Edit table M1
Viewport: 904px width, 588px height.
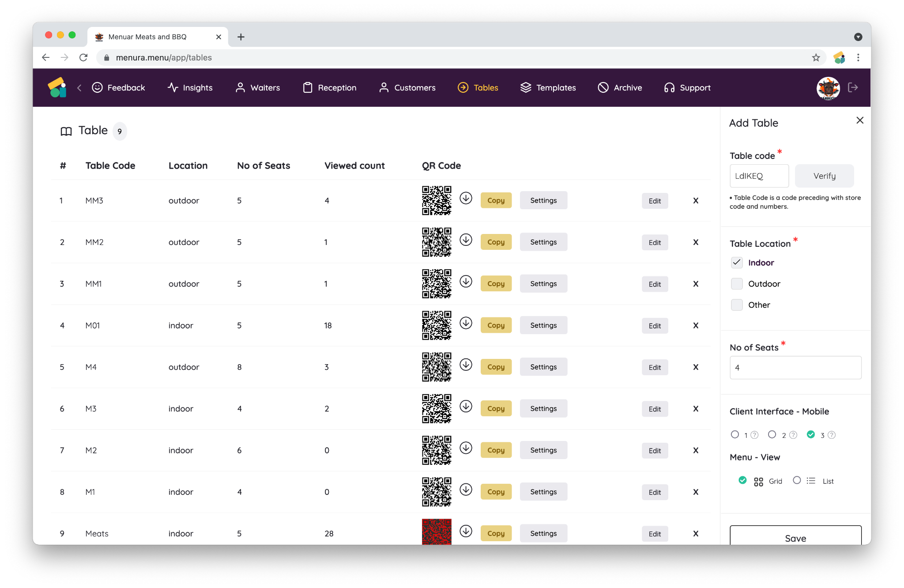655,492
